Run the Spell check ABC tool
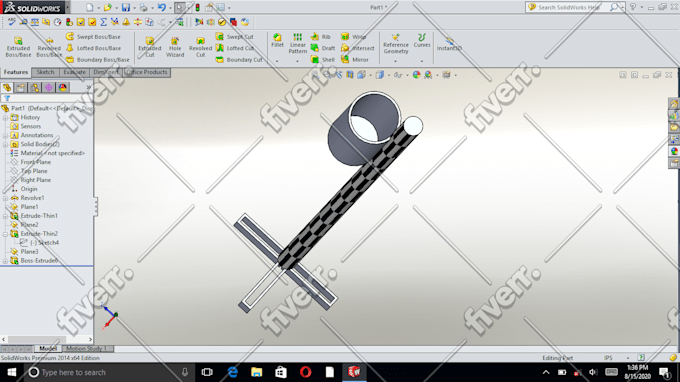This screenshot has height=382, width=680. [x=11, y=22]
